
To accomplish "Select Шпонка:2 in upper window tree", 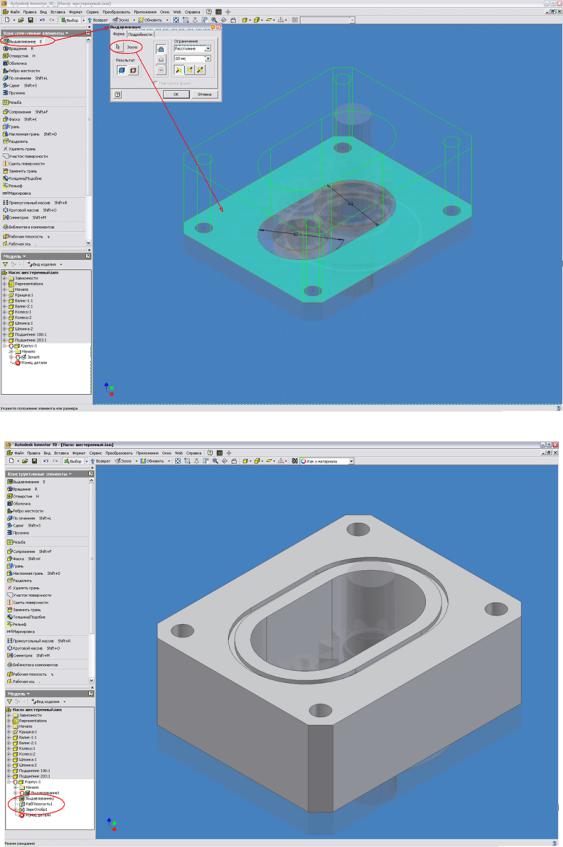I will 22,328.
